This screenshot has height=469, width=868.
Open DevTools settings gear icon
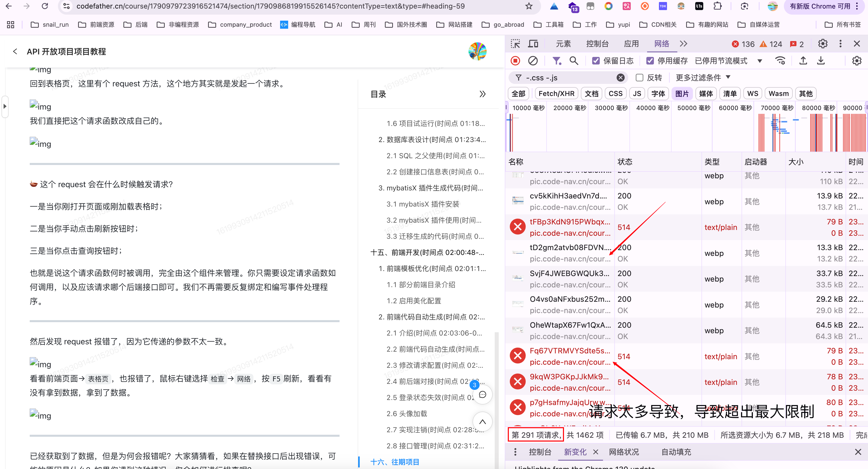822,44
